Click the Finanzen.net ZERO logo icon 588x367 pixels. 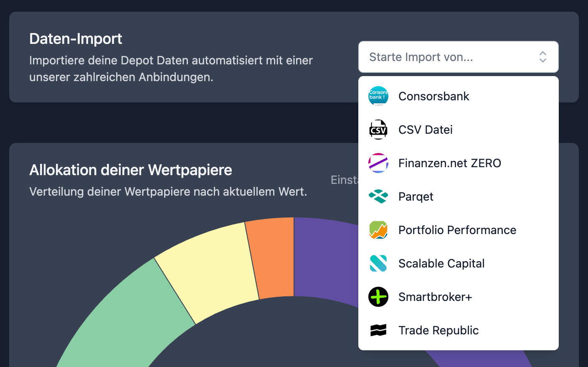pos(378,163)
